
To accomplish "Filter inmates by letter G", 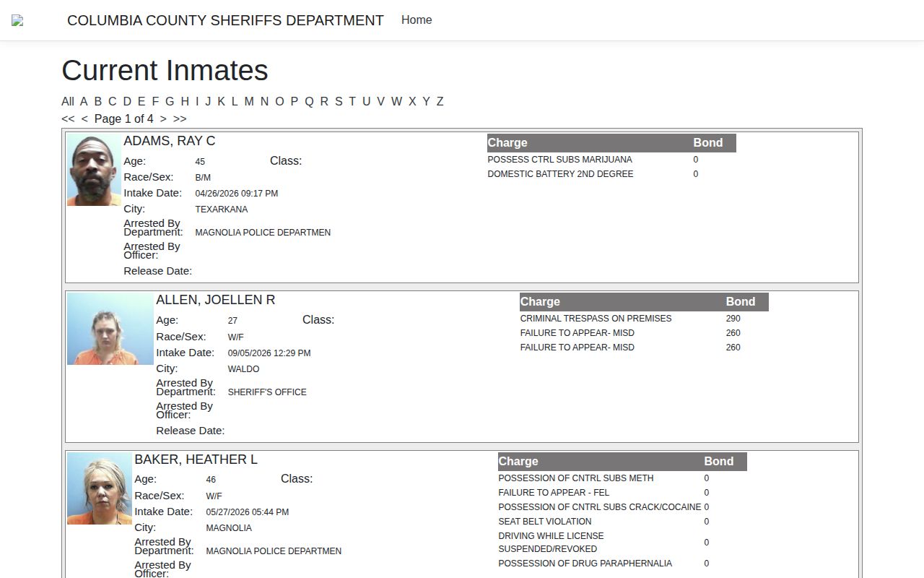I will point(170,101).
